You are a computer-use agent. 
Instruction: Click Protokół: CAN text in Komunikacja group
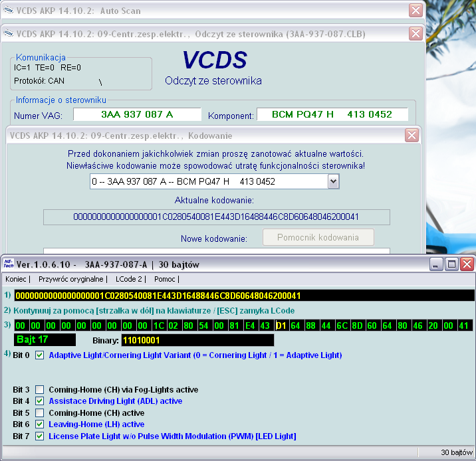click(x=39, y=81)
